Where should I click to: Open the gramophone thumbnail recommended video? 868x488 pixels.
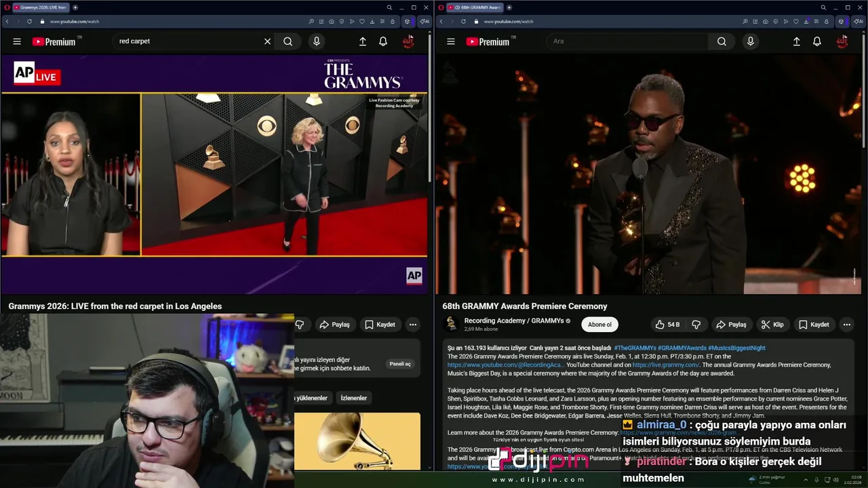[357, 441]
